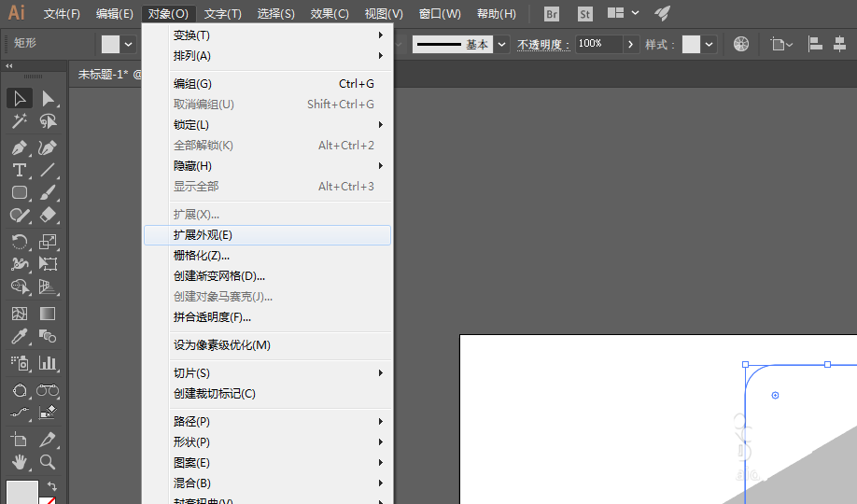
Task: Swap fill and stroke colors arrow
Action: click(52, 485)
